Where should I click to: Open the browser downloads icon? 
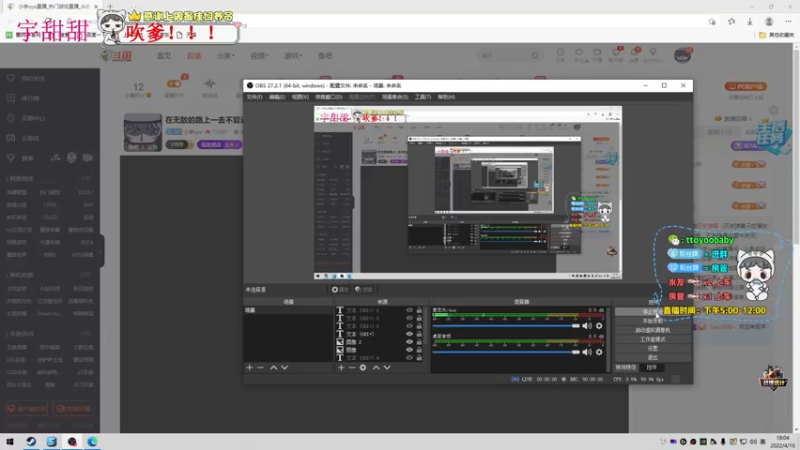pyautogui.click(x=749, y=21)
